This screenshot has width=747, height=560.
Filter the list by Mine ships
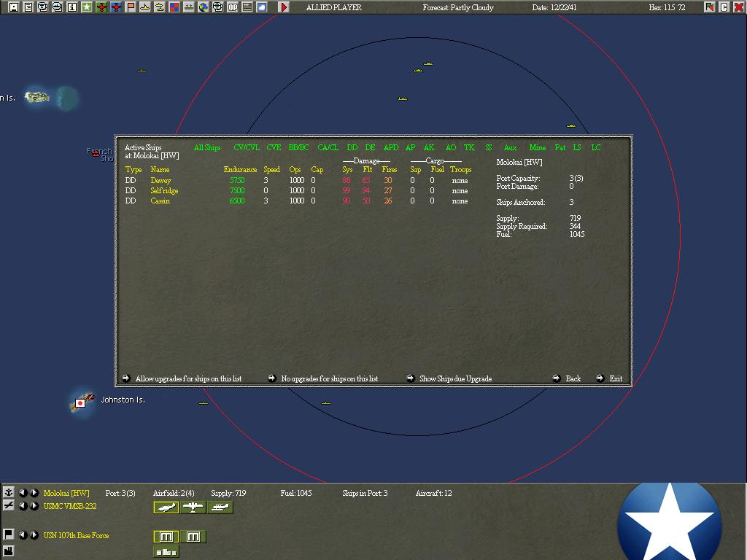click(538, 147)
